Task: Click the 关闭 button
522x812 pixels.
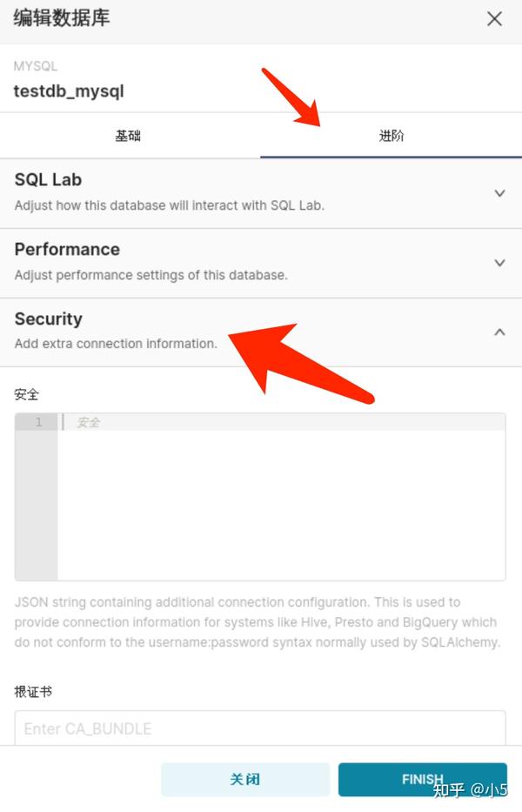Action: click(245, 780)
